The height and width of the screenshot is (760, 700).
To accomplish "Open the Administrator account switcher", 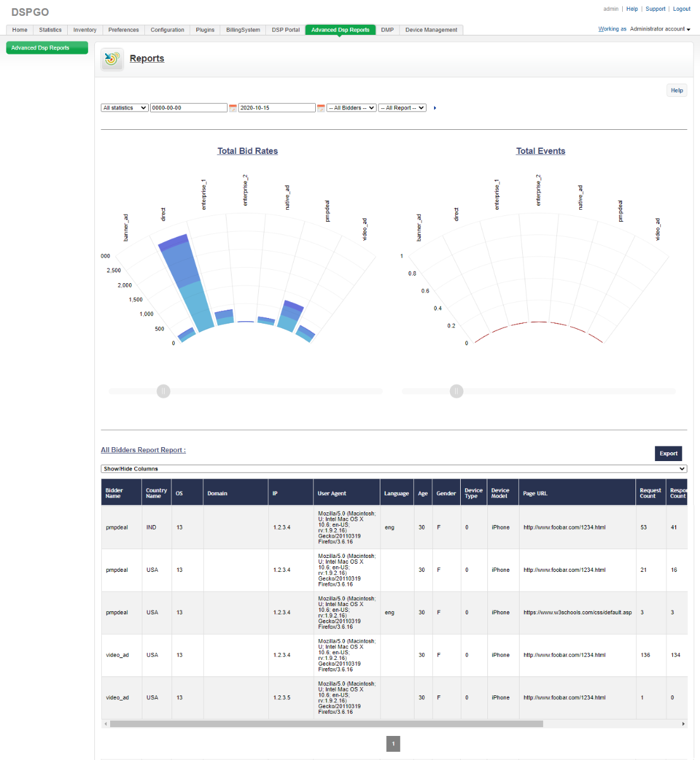I will point(659,29).
